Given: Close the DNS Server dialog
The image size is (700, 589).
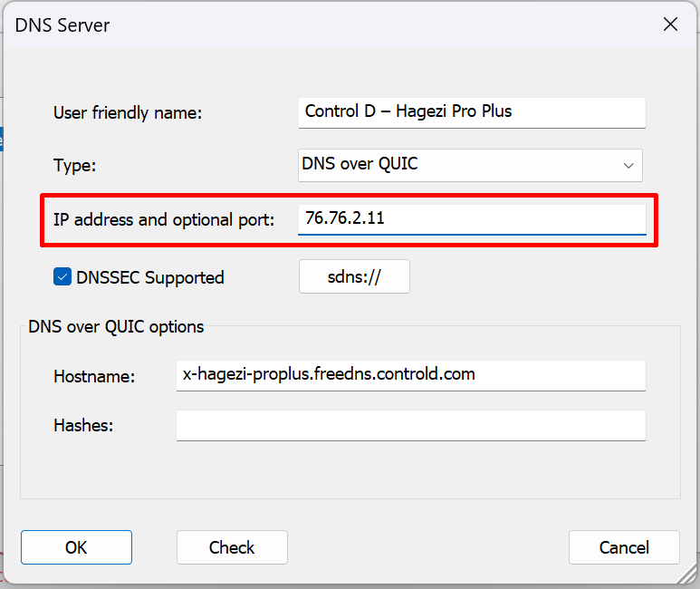Looking at the screenshot, I should pyautogui.click(x=670, y=24).
